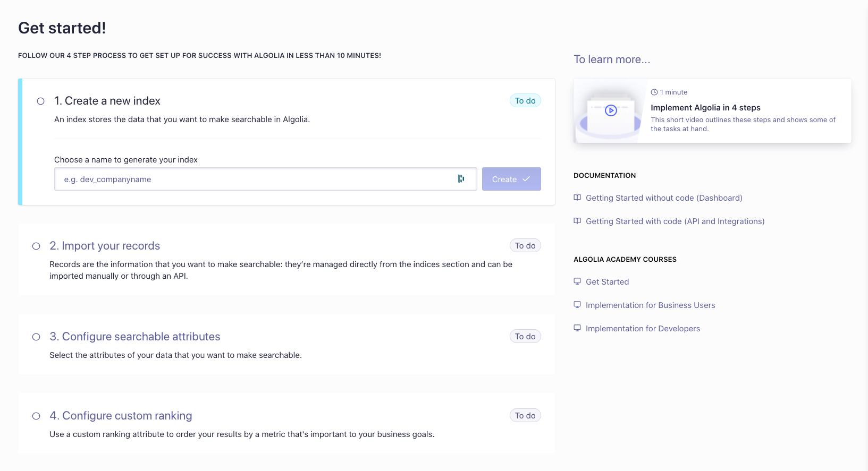Open Implementation for Developers course link

643,329
